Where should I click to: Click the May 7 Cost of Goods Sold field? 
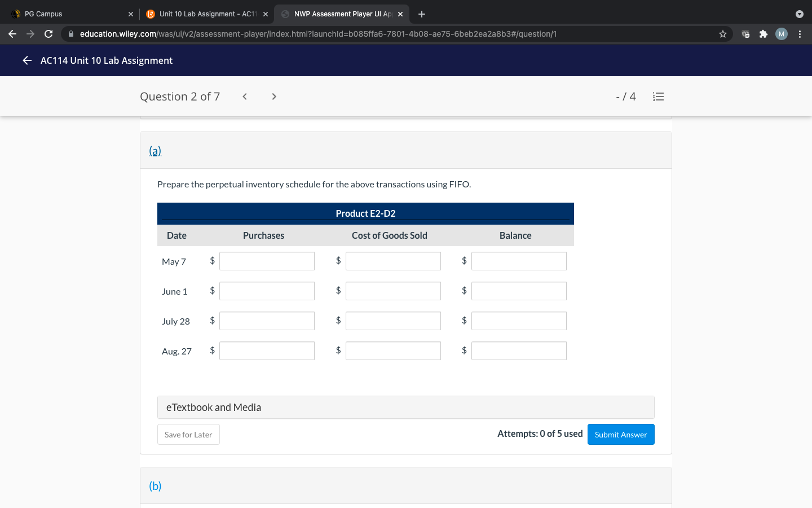(393, 261)
